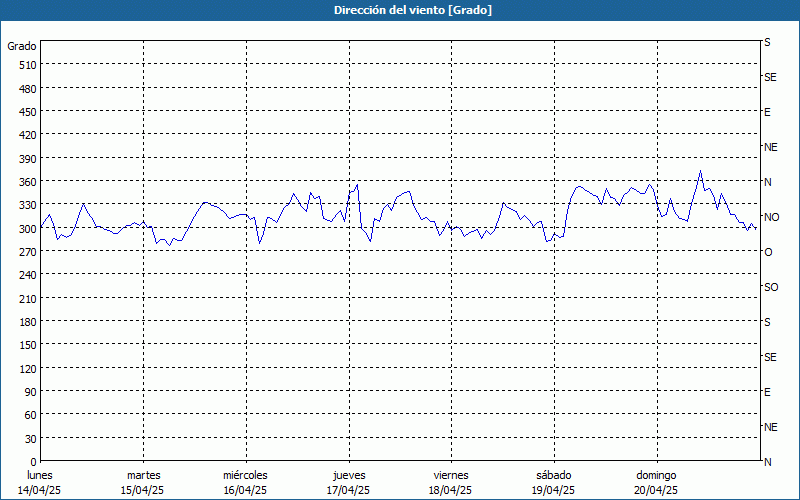Click the 270 degree axis label
Image resolution: width=800 pixels, height=500 pixels.
[29, 253]
